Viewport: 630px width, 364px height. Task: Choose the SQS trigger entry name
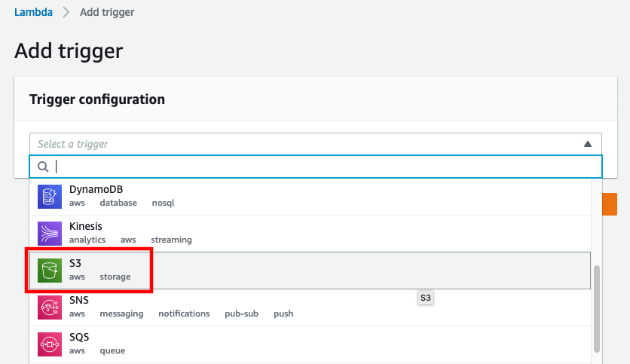tap(79, 337)
